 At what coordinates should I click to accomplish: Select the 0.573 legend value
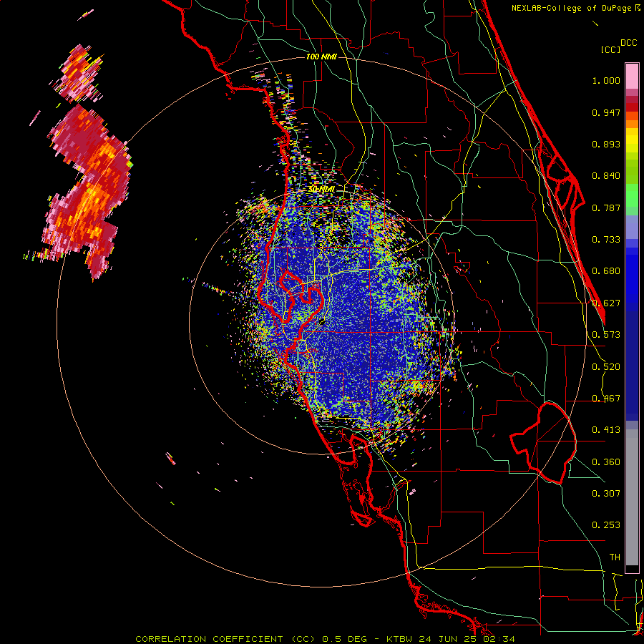(x=606, y=335)
